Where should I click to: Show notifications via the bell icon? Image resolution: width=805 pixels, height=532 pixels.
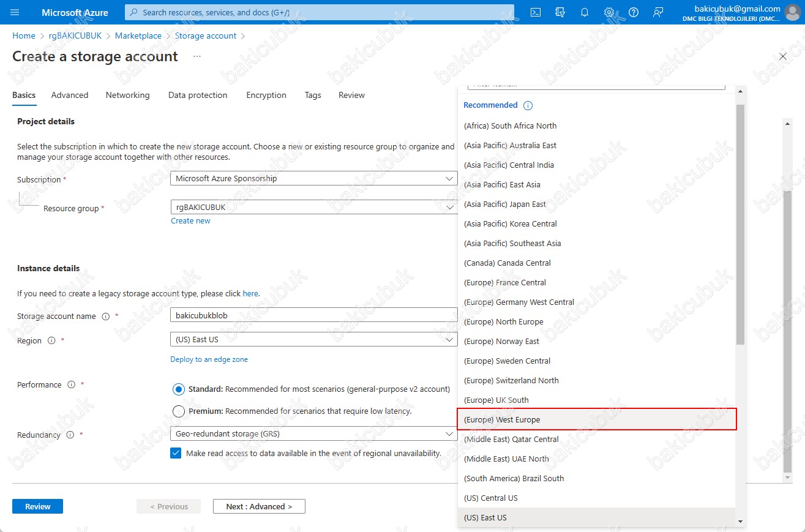[585, 12]
